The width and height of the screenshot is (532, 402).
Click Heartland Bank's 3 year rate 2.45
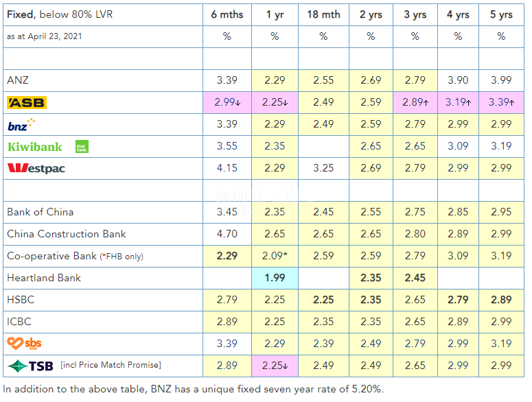click(x=415, y=278)
